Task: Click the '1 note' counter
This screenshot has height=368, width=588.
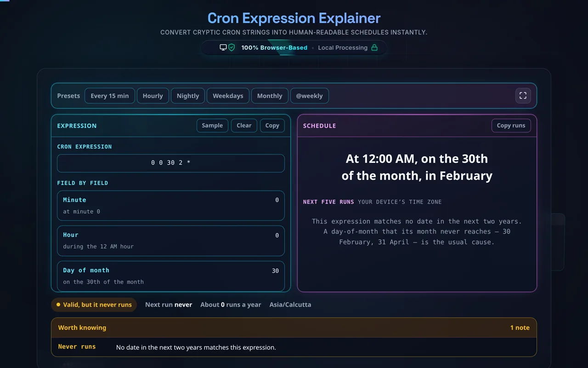Action: tap(520, 328)
